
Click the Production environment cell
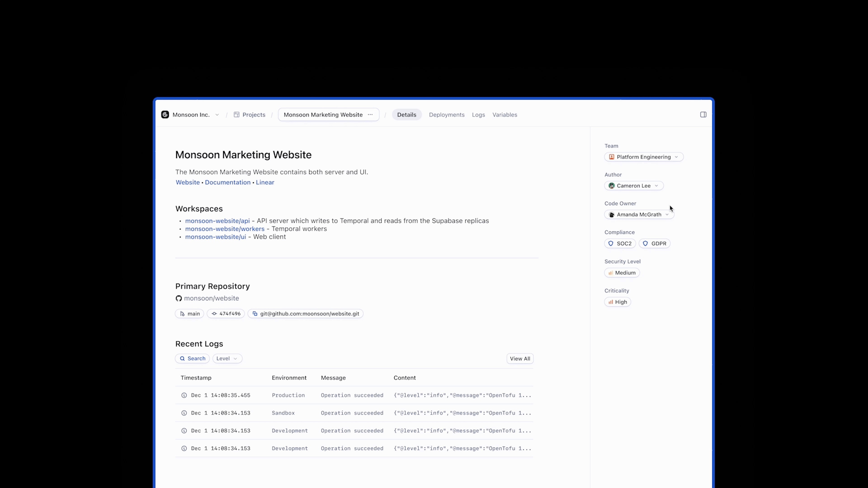pyautogui.click(x=288, y=395)
